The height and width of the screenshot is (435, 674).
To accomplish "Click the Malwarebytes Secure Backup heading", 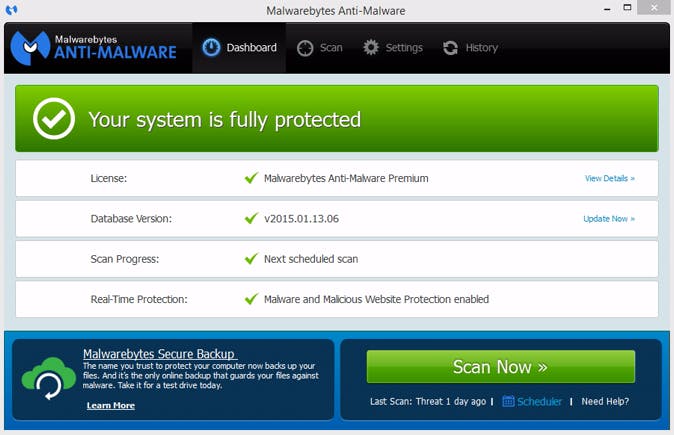I will coord(160,354).
